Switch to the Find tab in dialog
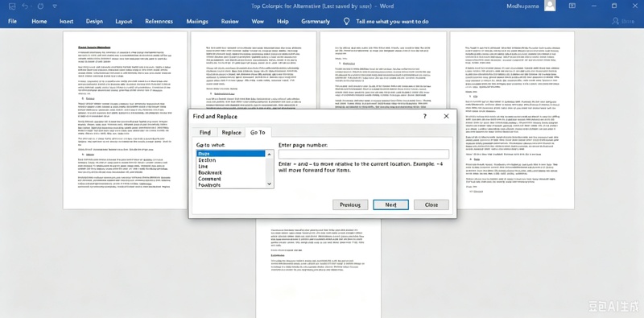Screen dimensions: 644x318 [205, 132]
